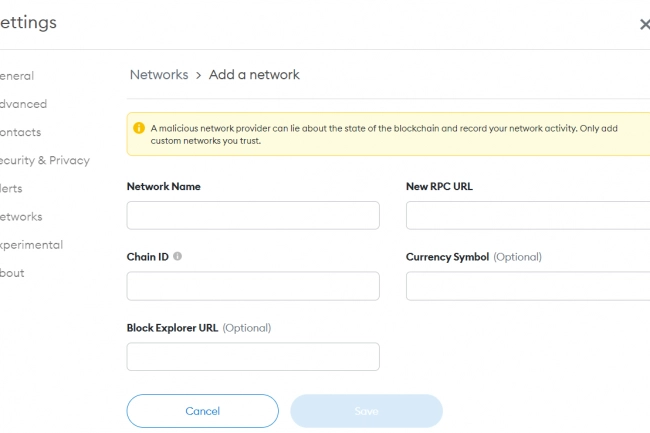
Task: Click the yellow warning icon in banner
Action: coord(139,128)
